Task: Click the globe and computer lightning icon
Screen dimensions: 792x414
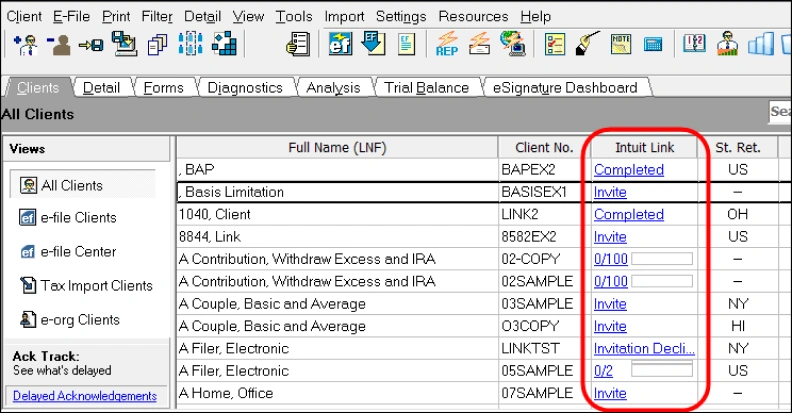Action: tap(513, 43)
